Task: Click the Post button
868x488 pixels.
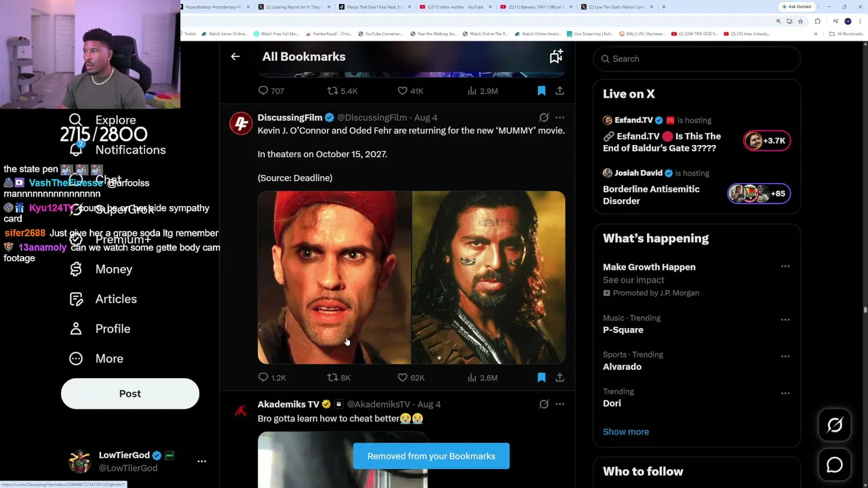Action: click(130, 394)
